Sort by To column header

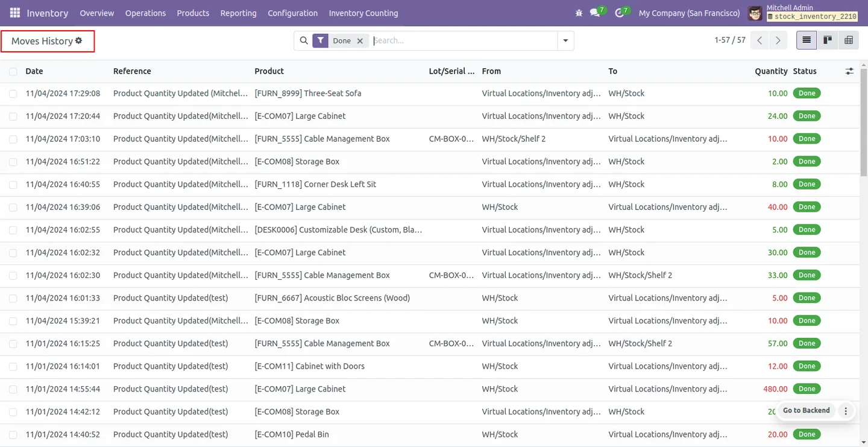[x=612, y=71]
